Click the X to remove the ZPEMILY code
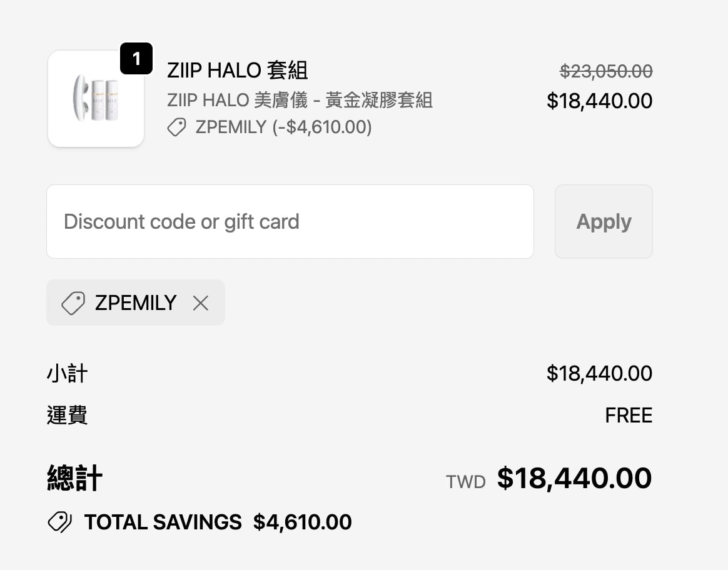Screen dimensions: 728x570 click(200, 302)
